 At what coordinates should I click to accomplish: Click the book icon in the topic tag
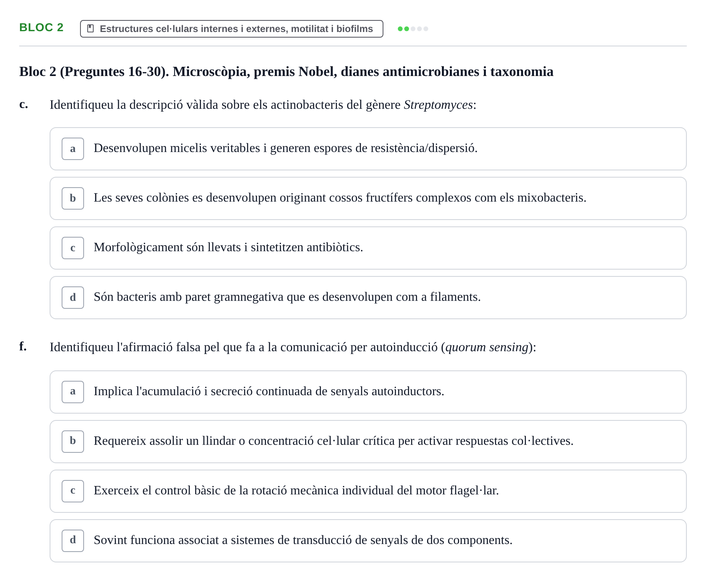90,29
